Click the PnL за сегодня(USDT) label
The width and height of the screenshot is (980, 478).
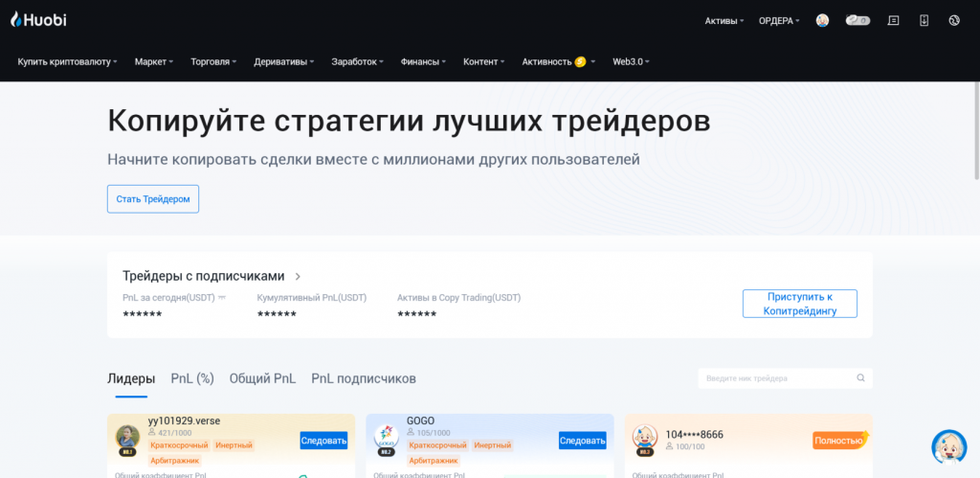pyautogui.click(x=168, y=298)
